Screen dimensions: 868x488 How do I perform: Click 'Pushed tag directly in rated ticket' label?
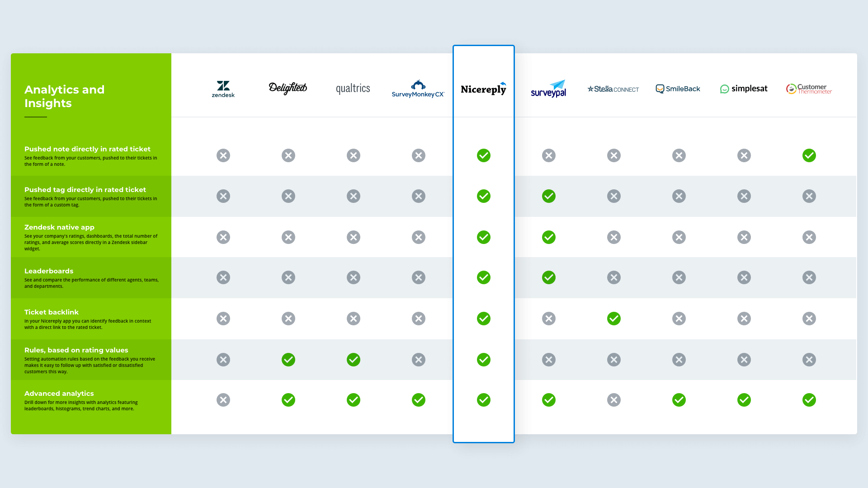point(85,190)
